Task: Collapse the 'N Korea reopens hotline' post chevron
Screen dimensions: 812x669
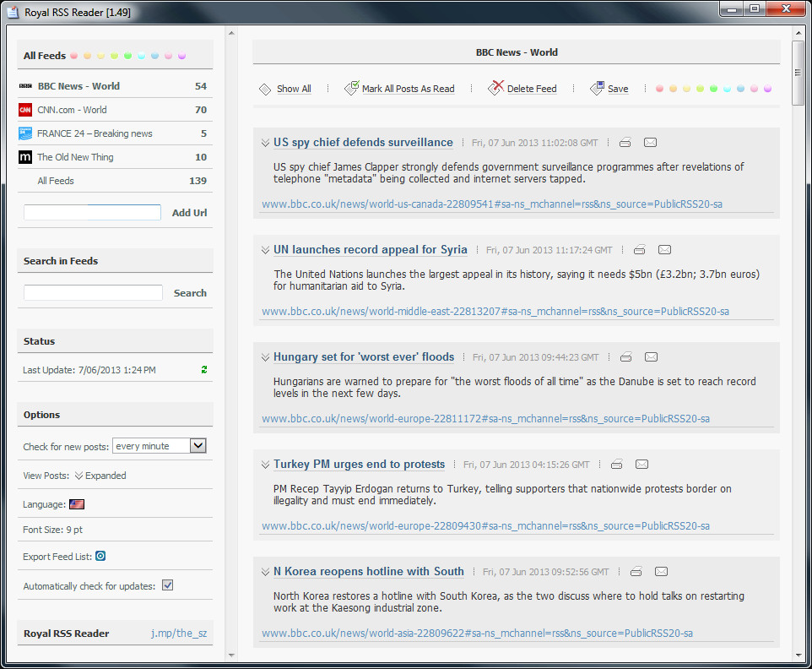Action: pos(265,572)
